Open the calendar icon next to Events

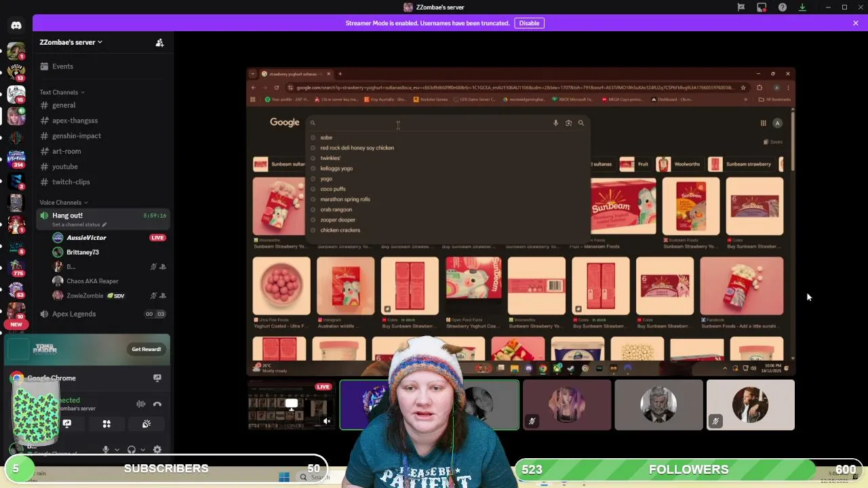pyautogui.click(x=45, y=66)
